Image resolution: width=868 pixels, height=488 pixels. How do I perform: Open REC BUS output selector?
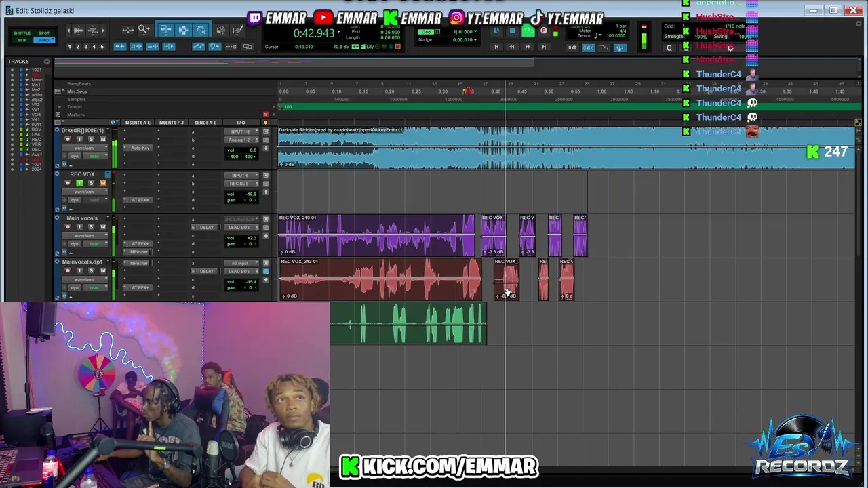pos(240,183)
